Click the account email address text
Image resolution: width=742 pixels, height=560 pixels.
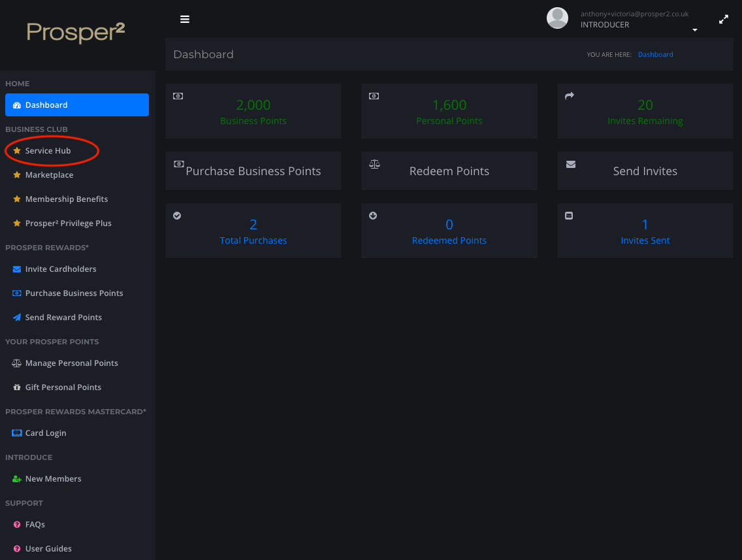(x=634, y=14)
